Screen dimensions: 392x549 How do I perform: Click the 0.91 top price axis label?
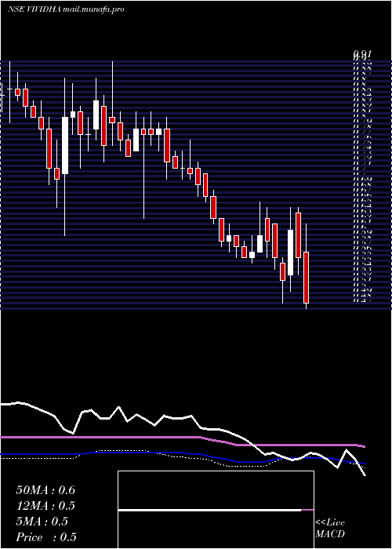(x=362, y=53)
